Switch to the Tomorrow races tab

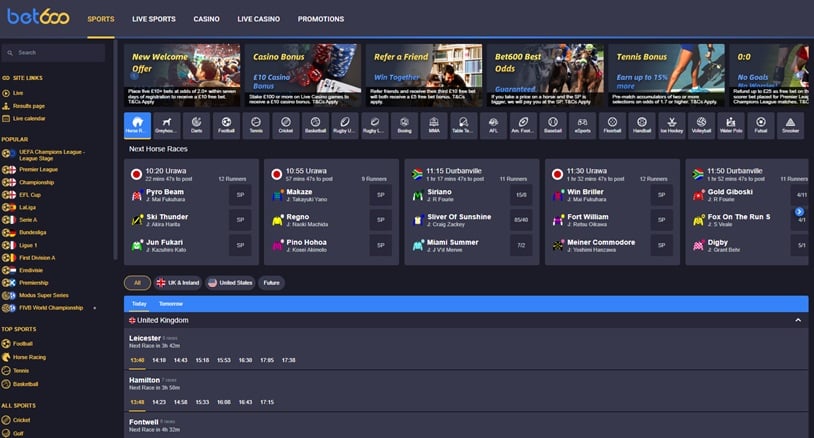171,304
